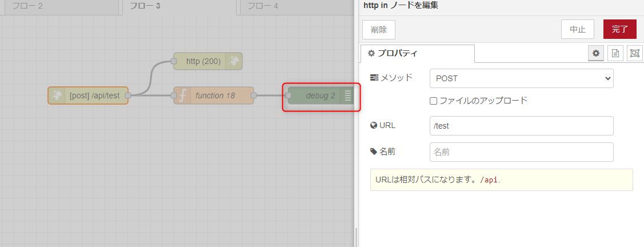Select the function 18 node
644x247 pixels.
[214, 95]
